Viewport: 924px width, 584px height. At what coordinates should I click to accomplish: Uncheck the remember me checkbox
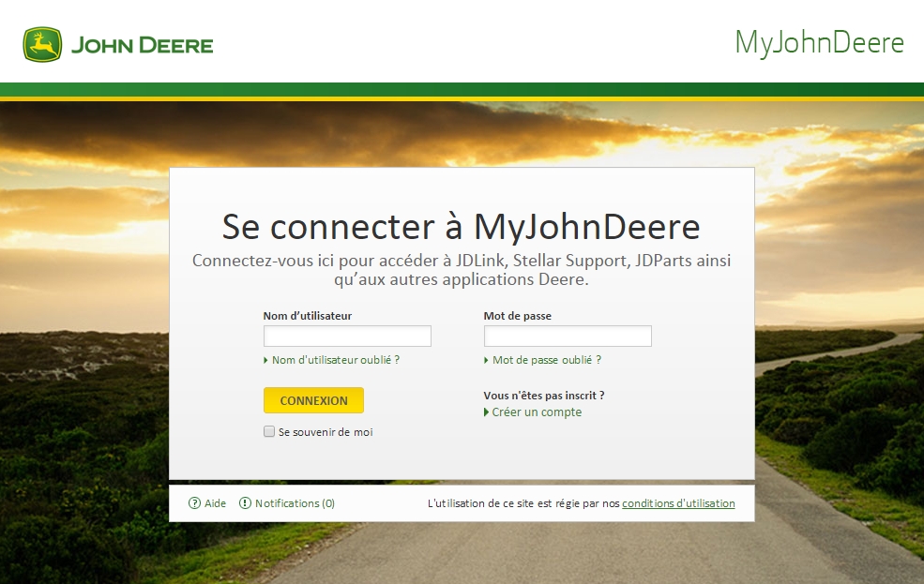pyautogui.click(x=268, y=431)
